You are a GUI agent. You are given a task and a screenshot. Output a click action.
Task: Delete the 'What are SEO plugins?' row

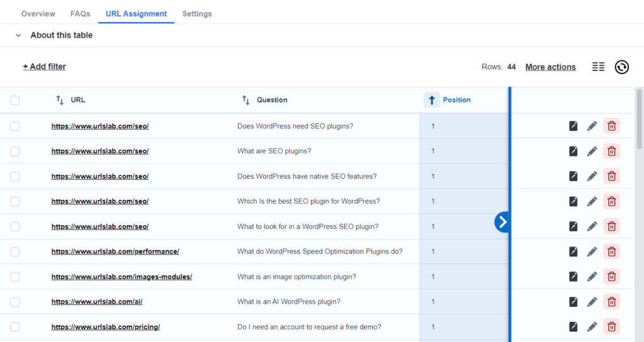click(611, 151)
